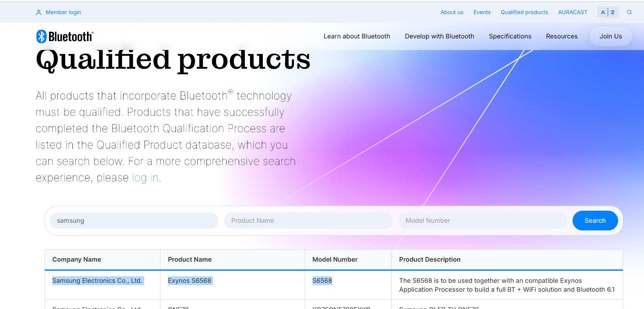
Task: Open the search magnifier icon
Action: click(629, 12)
